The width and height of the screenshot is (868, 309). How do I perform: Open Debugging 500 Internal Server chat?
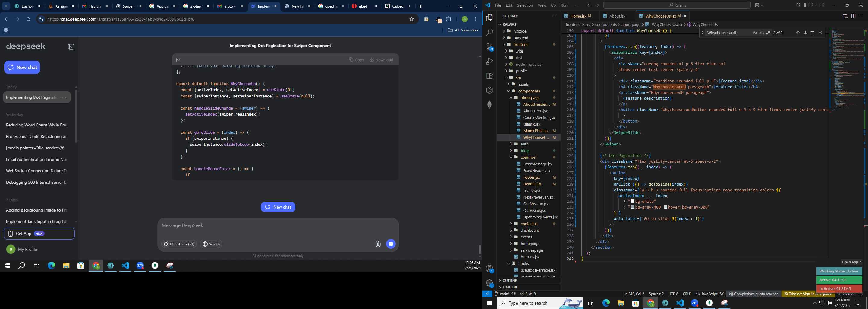click(36, 183)
